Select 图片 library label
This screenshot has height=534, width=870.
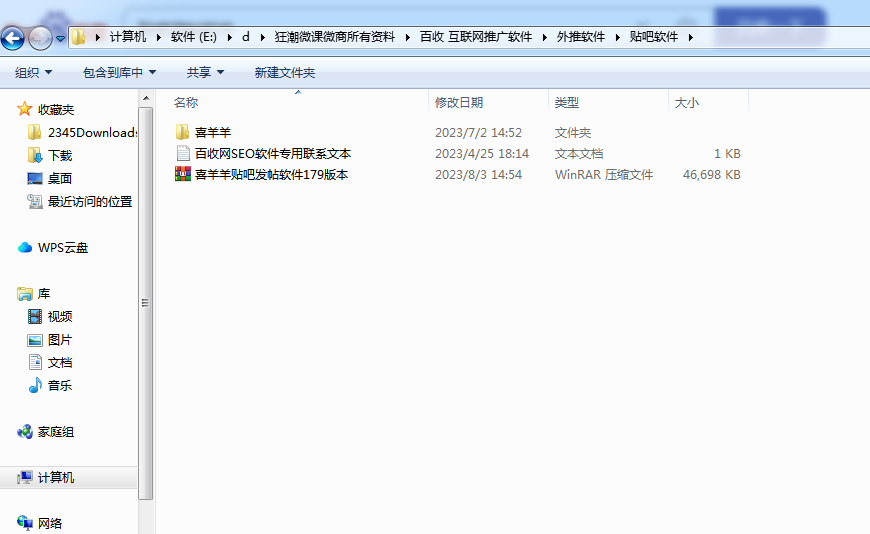[x=60, y=340]
